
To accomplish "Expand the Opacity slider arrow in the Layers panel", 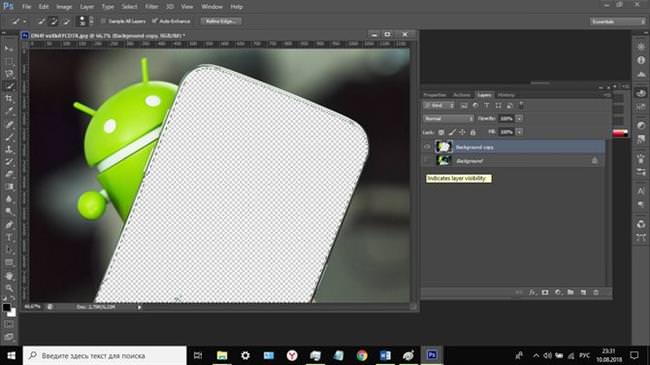I will click(x=519, y=119).
